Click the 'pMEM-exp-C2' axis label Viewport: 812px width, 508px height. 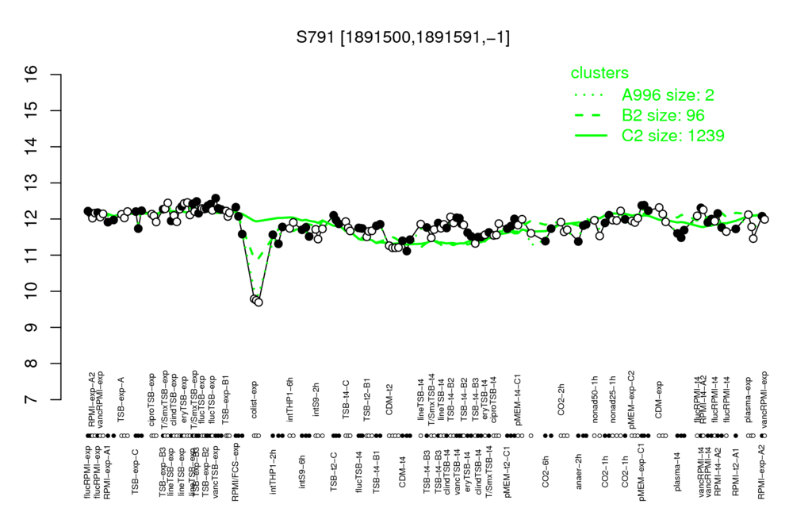[x=632, y=398]
